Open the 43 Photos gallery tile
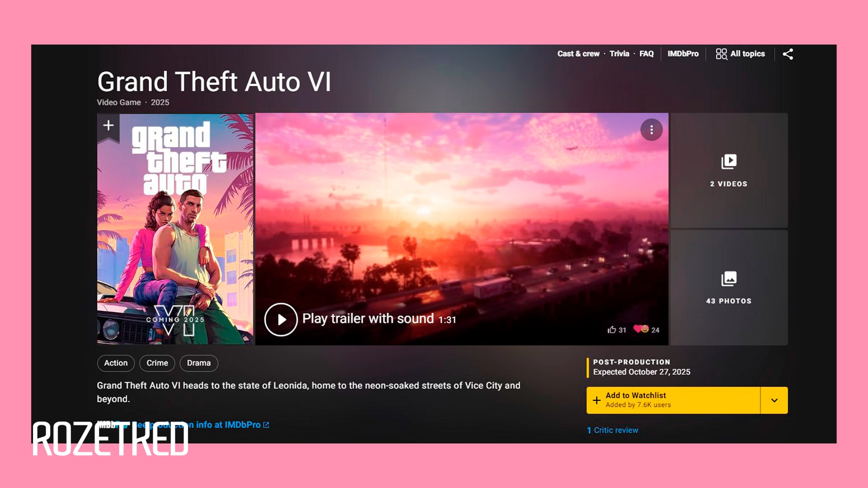868x488 pixels. [729, 288]
